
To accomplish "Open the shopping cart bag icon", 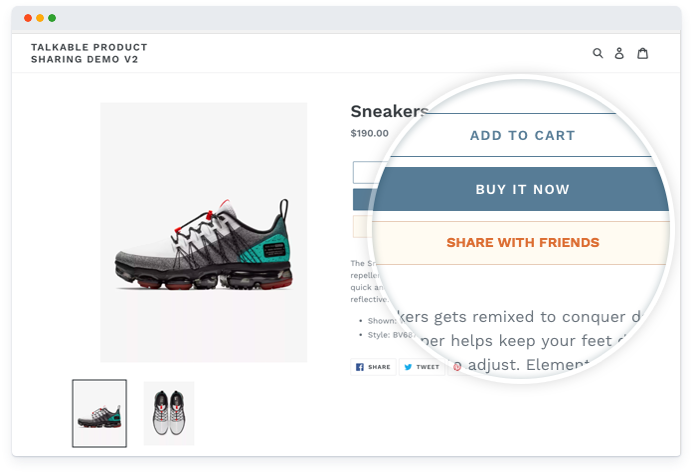I will click(643, 54).
